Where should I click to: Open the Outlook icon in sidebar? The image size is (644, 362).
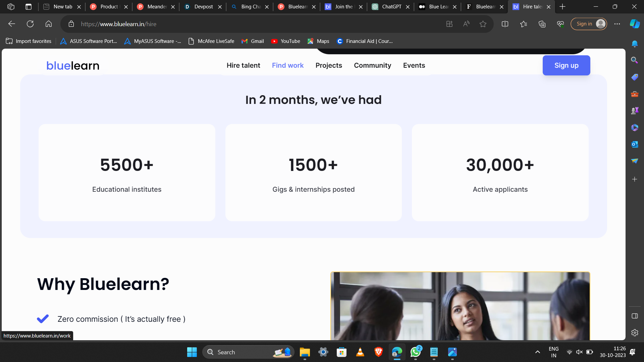(634, 144)
